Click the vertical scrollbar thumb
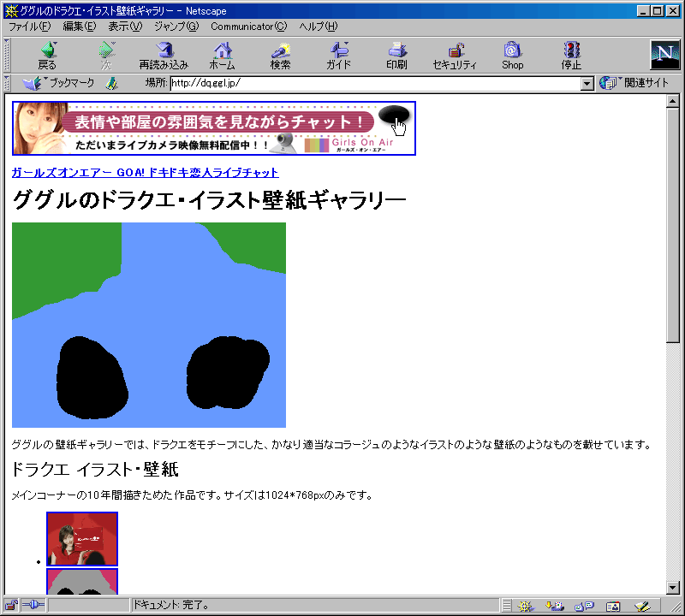 pos(673,225)
